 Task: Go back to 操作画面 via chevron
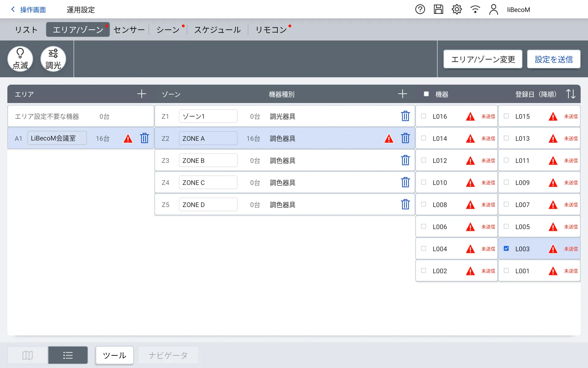coord(13,10)
